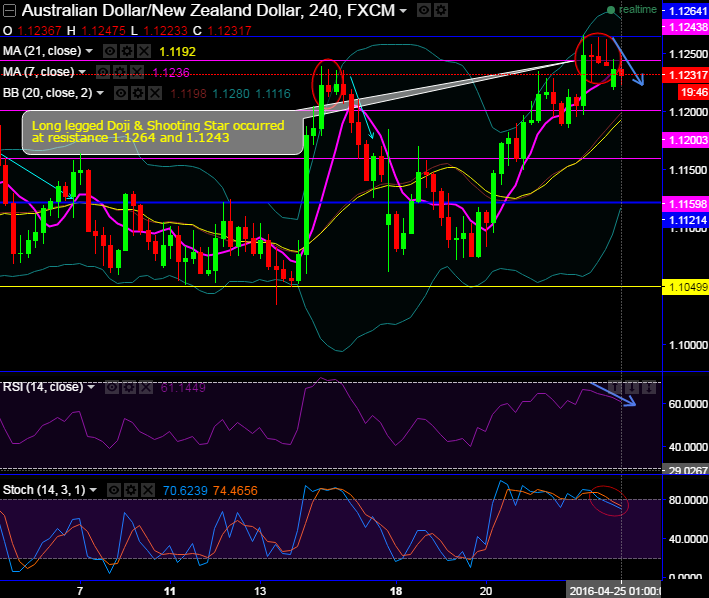The width and height of the screenshot is (709, 598).
Task: Click the countdown timer label 19:46
Action: pyautogui.click(x=694, y=93)
